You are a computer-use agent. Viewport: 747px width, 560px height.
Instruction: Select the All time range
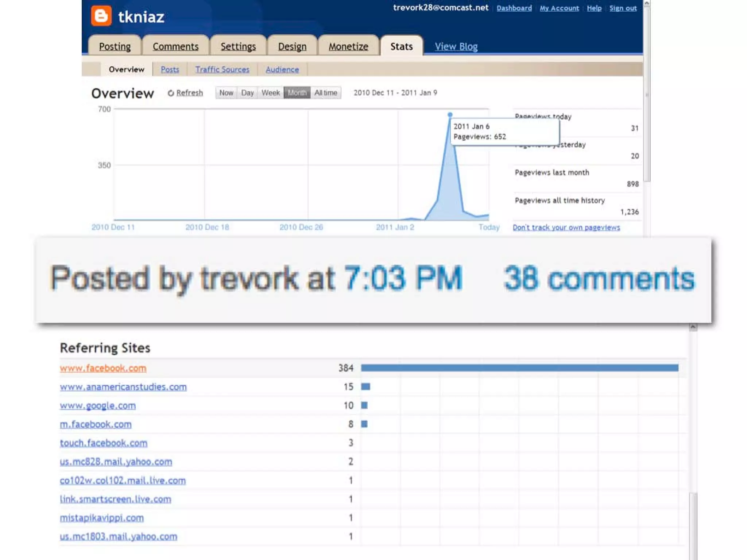326,93
